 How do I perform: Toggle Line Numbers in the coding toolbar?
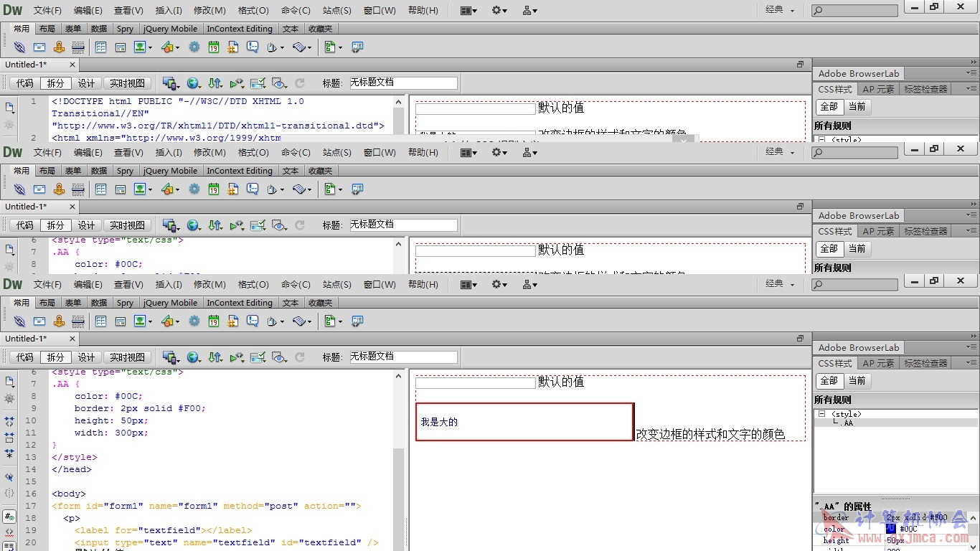pyautogui.click(x=9, y=516)
